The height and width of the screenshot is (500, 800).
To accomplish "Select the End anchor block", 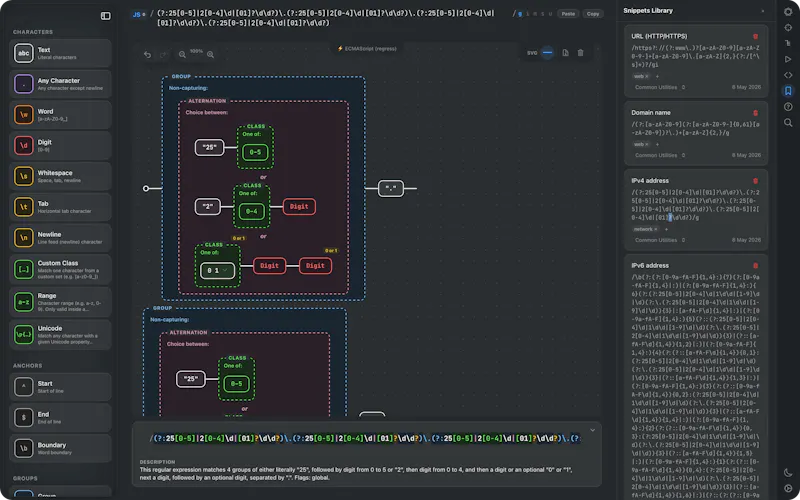I will (x=60, y=417).
